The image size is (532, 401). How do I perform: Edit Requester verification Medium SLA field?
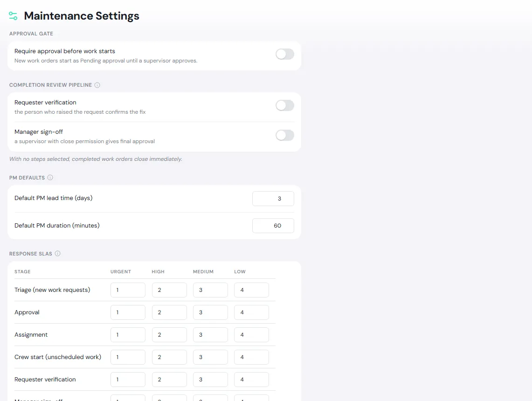coord(210,380)
